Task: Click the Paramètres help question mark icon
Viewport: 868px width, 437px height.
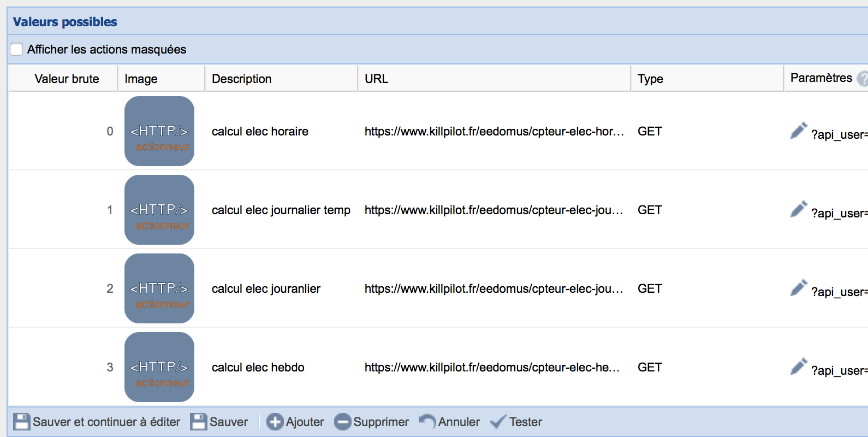Action: [863, 79]
